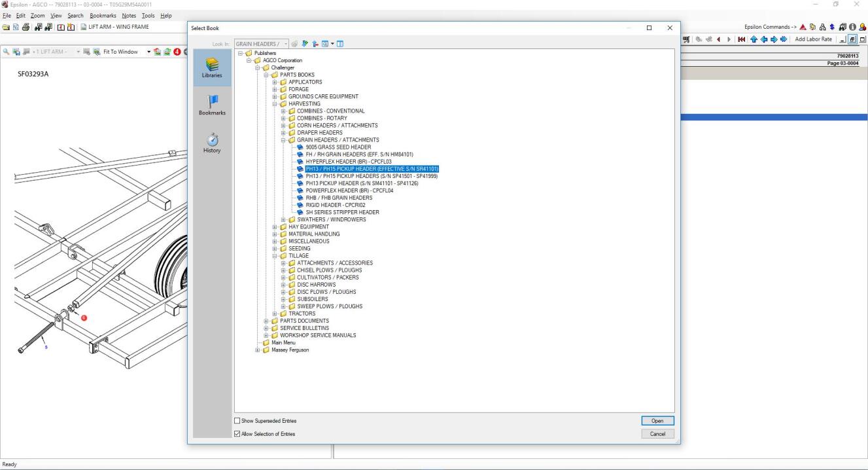Click the Open button in Select Book

pyautogui.click(x=657, y=421)
